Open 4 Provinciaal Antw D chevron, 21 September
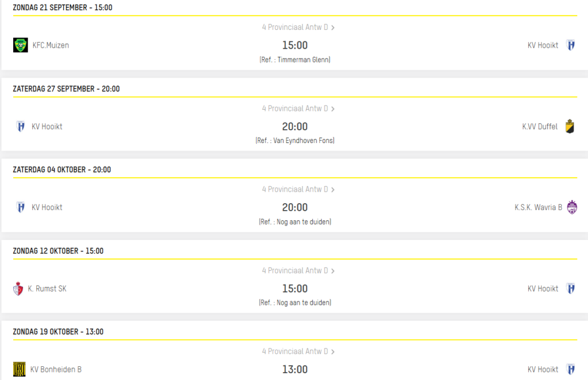 tap(332, 28)
